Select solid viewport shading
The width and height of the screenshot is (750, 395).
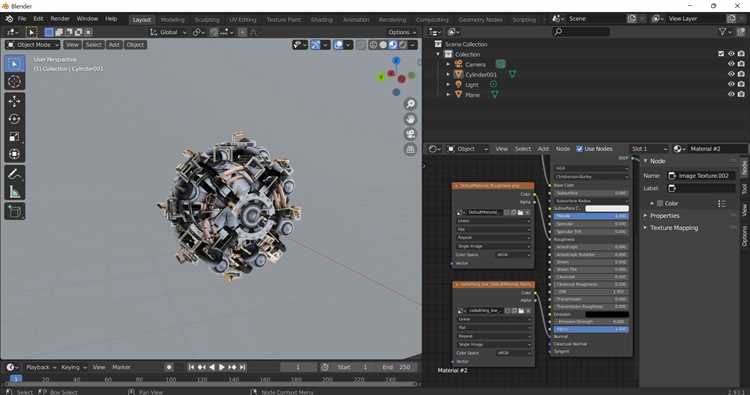click(x=383, y=44)
